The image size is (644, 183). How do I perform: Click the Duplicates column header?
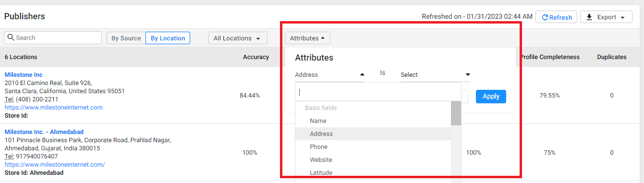pyautogui.click(x=612, y=57)
